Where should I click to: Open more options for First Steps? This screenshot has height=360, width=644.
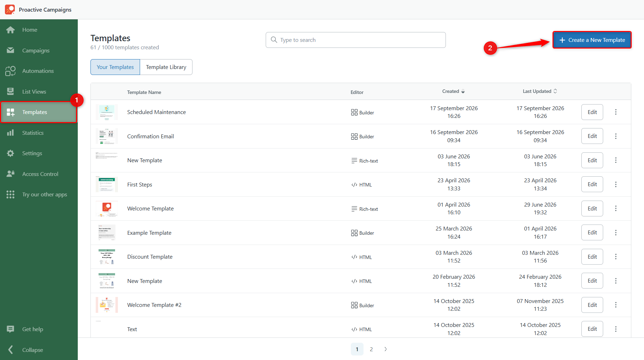(616, 184)
